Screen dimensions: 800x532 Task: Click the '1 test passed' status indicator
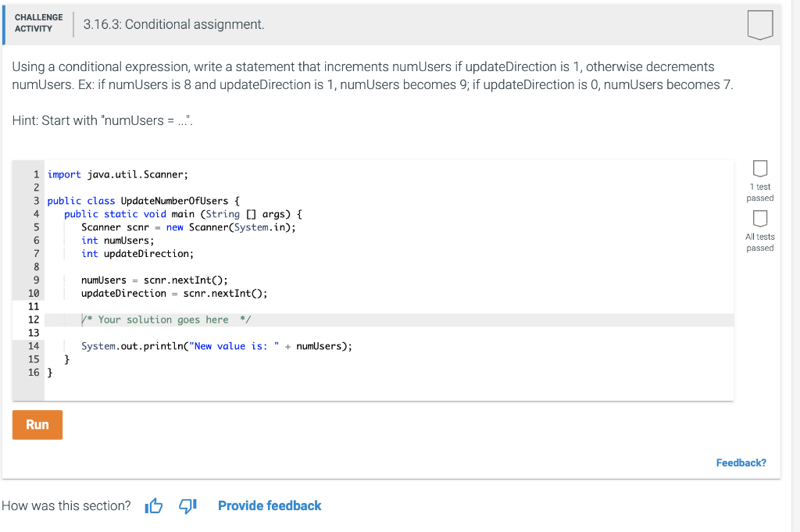pos(759,193)
